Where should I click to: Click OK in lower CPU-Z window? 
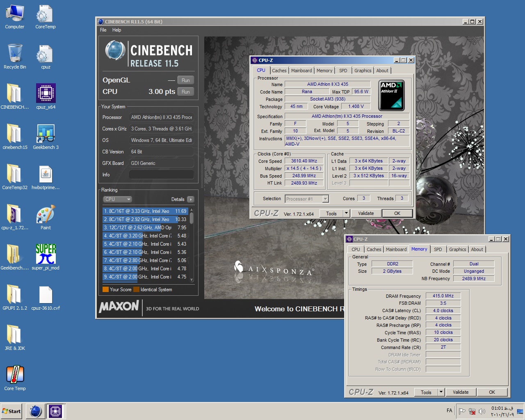(x=492, y=392)
